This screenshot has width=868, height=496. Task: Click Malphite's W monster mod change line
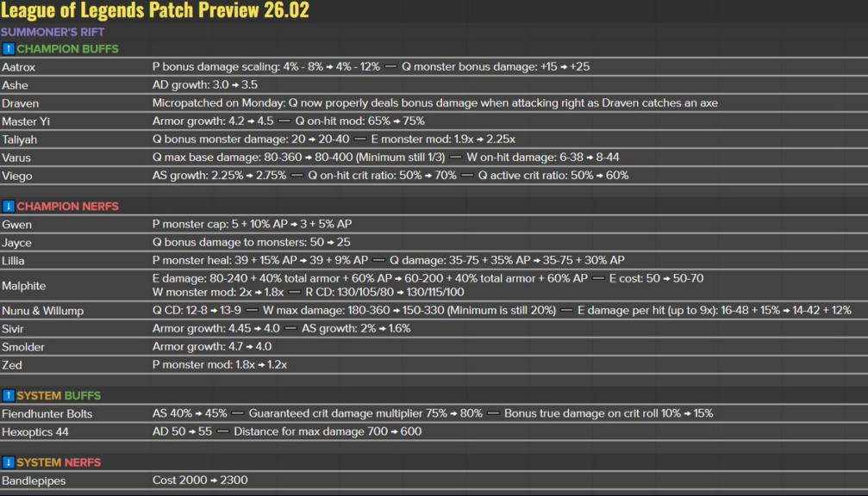click(x=218, y=292)
